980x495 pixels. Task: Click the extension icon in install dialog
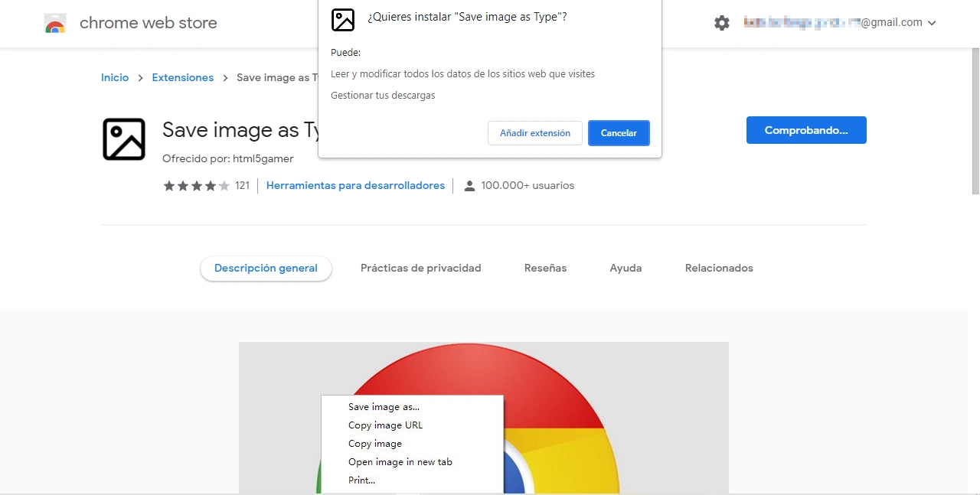343,20
